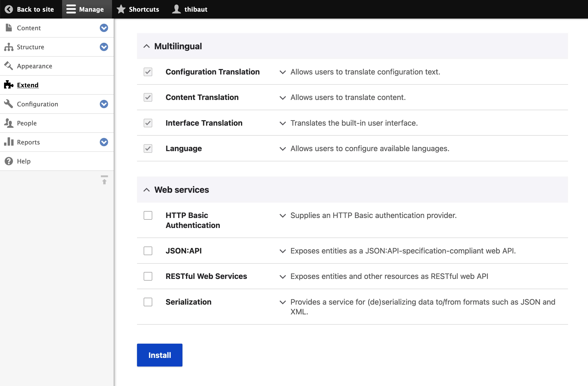This screenshot has width=588, height=386.
Task: Expand Configuration Translation details chevron
Action: 282,72
